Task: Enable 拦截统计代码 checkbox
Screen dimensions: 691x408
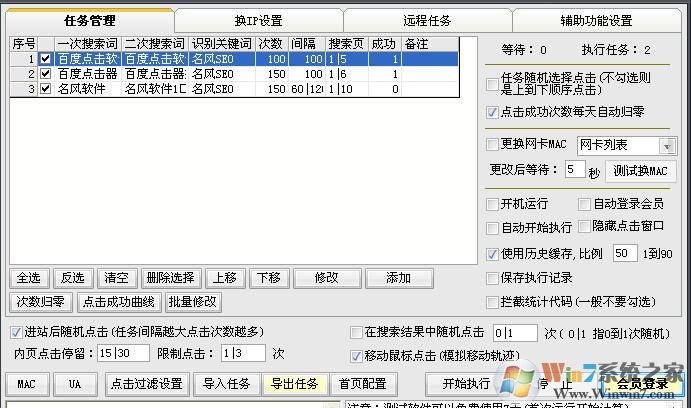Action: [492, 302]
